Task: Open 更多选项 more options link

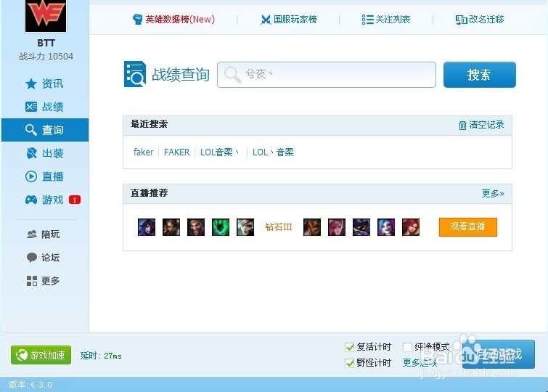Action: click(x=420, y=363)
